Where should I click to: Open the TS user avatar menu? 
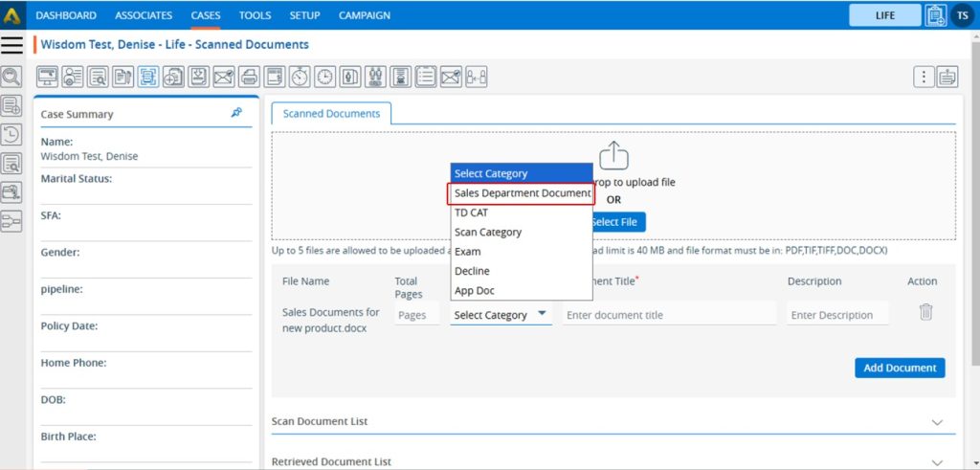pos(961,15)
